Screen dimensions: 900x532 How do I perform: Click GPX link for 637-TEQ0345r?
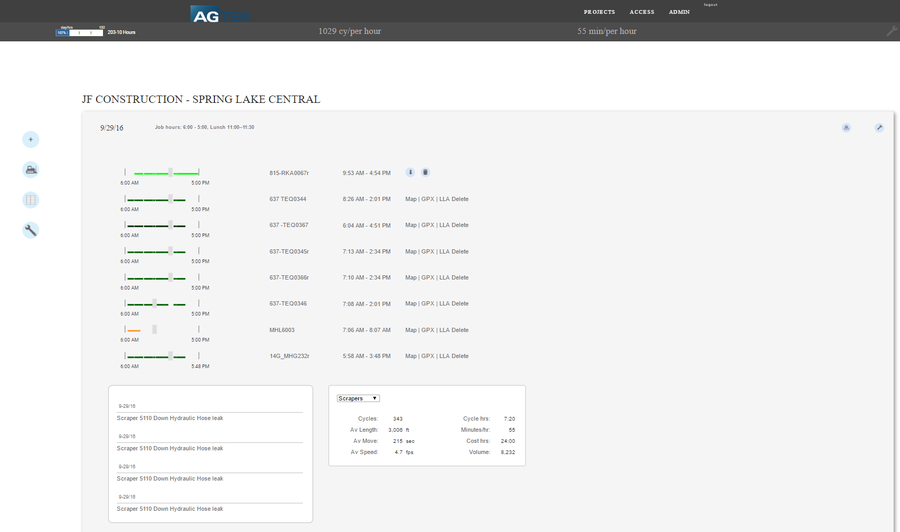coord(428,251)
